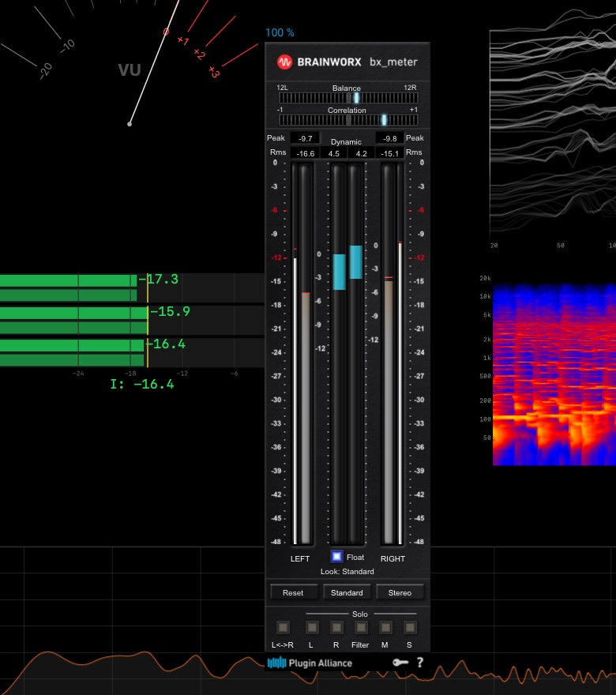Click the Stereo mode button

(x=400, y=592)
